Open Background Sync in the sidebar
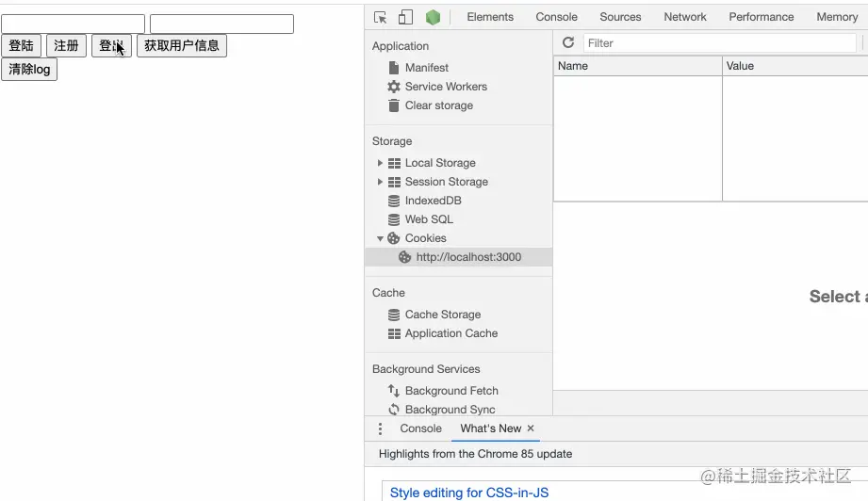Viewport: 868px width, 501px height. point(450,410)
